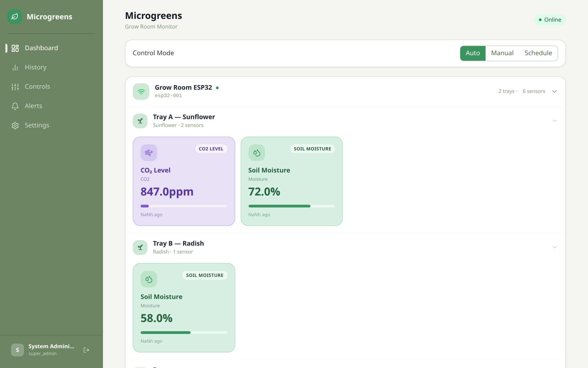Click the 847.0ppm reading
Screen dimensions: 588x368
pyautogui.click(x=167, y=192)
